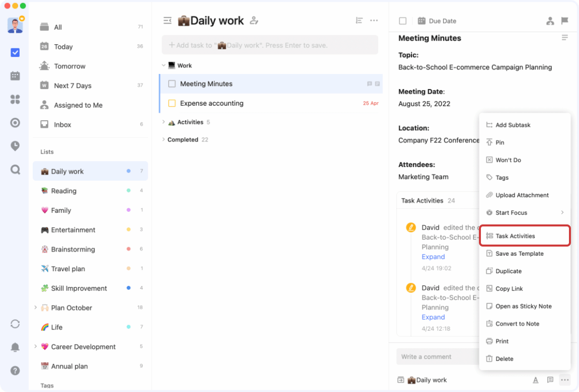
Task: Click Expand in David's activity entry
Action: [x=433, y=257]
